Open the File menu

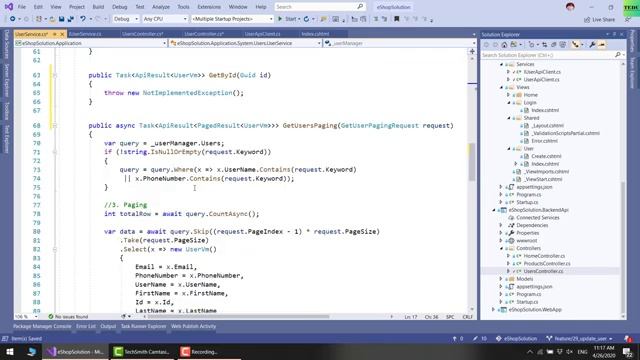tap(22, 7)
